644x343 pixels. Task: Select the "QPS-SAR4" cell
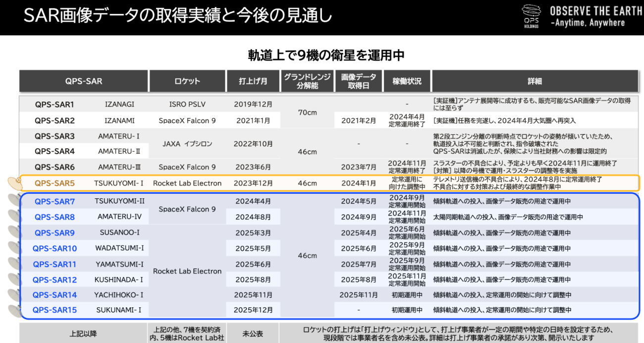54,151
